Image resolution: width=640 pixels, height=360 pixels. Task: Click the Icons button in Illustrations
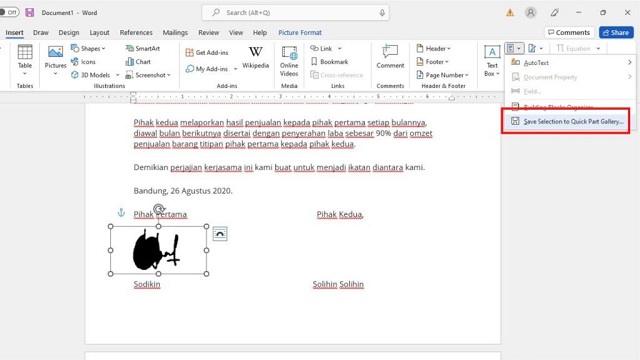click(x=83, y=62)
